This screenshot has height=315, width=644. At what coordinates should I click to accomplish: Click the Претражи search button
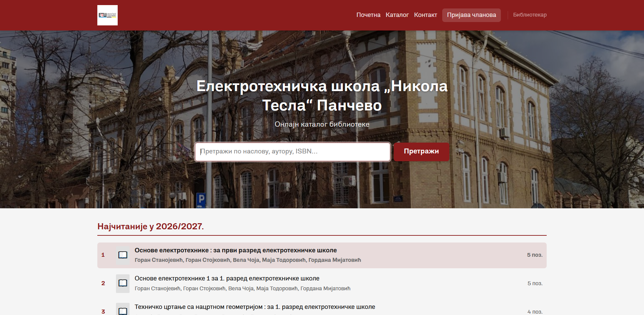click(x=422, y=152)
